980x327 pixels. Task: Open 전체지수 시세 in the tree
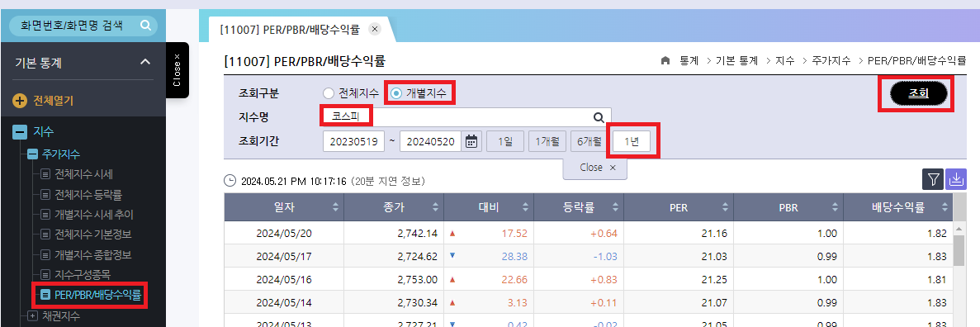click(83, 174)
